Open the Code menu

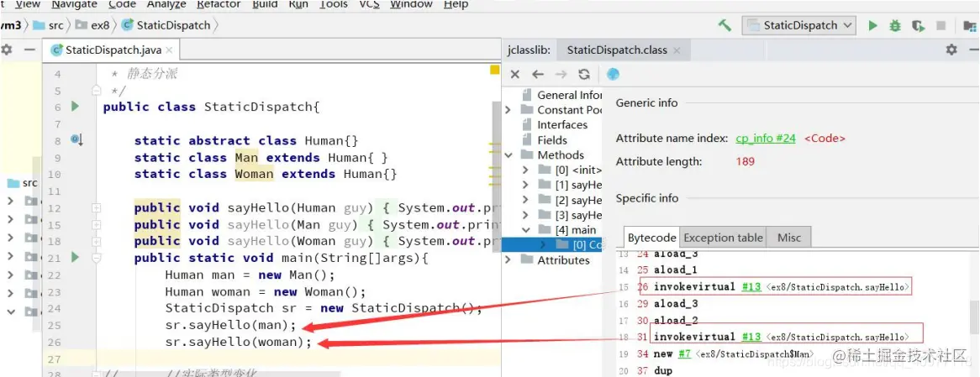[122, 4]
